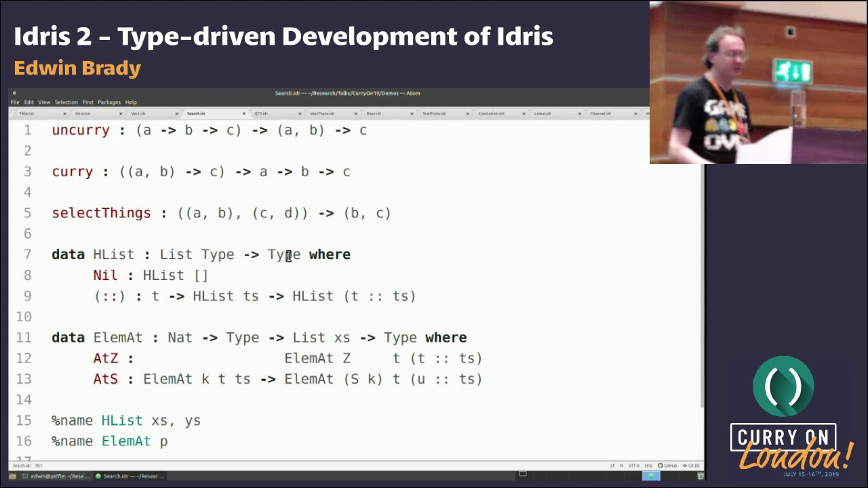The height and width of the screenshot is (488, 868).
Task: Click the show-desktop icon in taskbar
Action: [523, 474]
